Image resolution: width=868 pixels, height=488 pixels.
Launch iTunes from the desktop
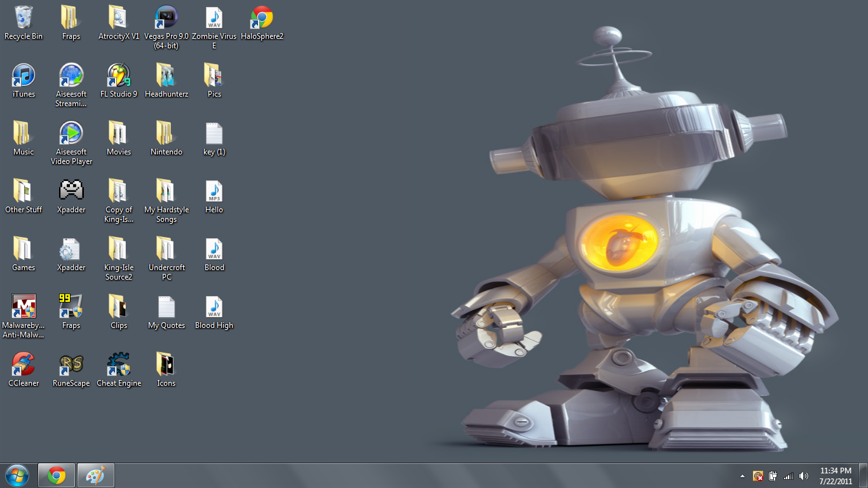(x=24, y=81)
